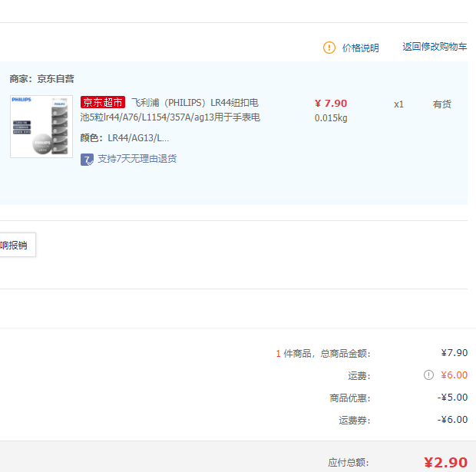Image resolution: width=476 pixels, height=472 pixels.
Task: Open 支持7天无理由退货 link
Action: click(137, 159)
